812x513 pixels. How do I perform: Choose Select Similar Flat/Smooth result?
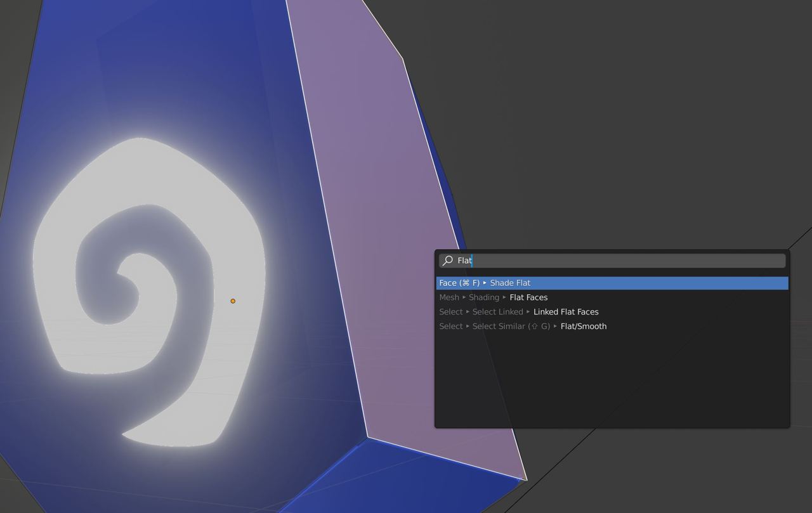[x=612, y=327]
